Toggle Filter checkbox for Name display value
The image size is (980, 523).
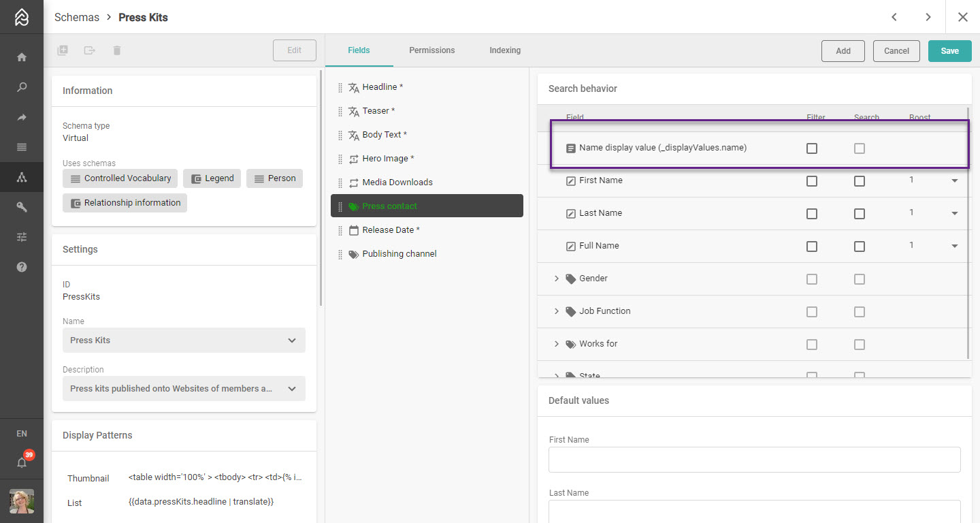(x=812, y=148)
